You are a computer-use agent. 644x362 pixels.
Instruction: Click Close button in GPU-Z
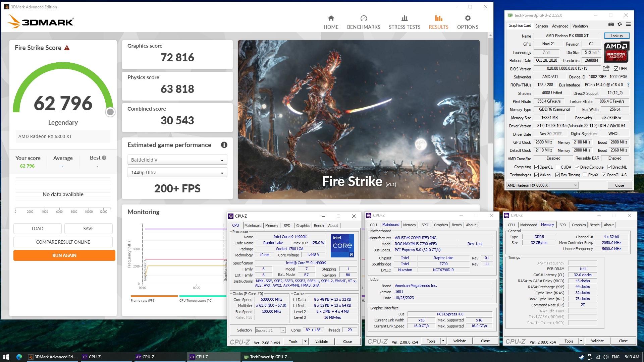click(x=620, y=185)
